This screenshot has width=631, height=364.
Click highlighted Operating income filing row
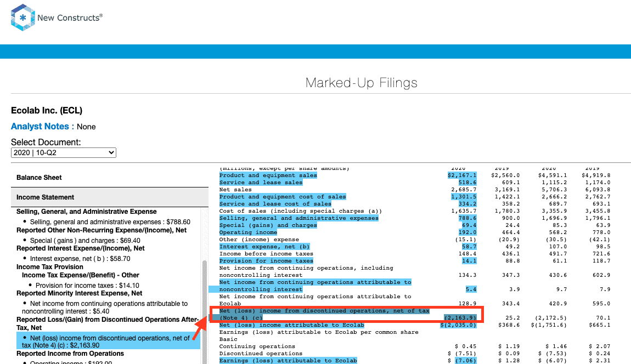pos(248,232)
